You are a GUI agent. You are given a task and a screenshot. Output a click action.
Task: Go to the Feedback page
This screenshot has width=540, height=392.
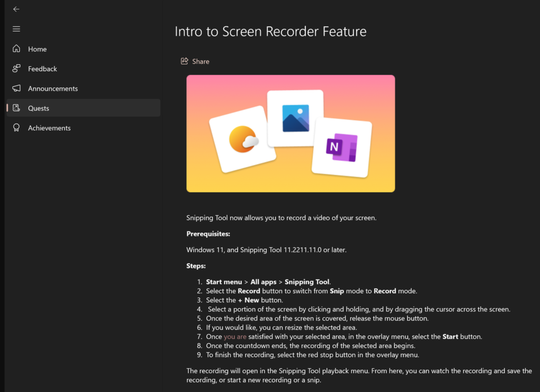(42, 69)
